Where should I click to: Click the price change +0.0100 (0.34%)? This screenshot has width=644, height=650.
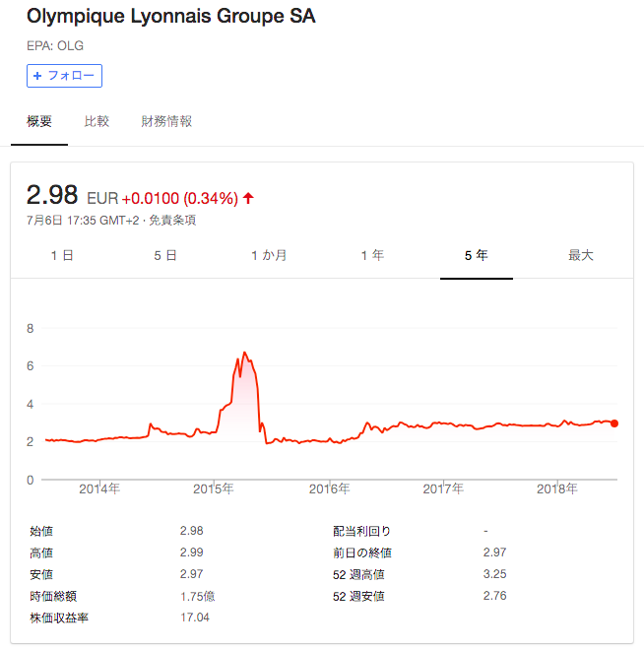coord(180,199)
